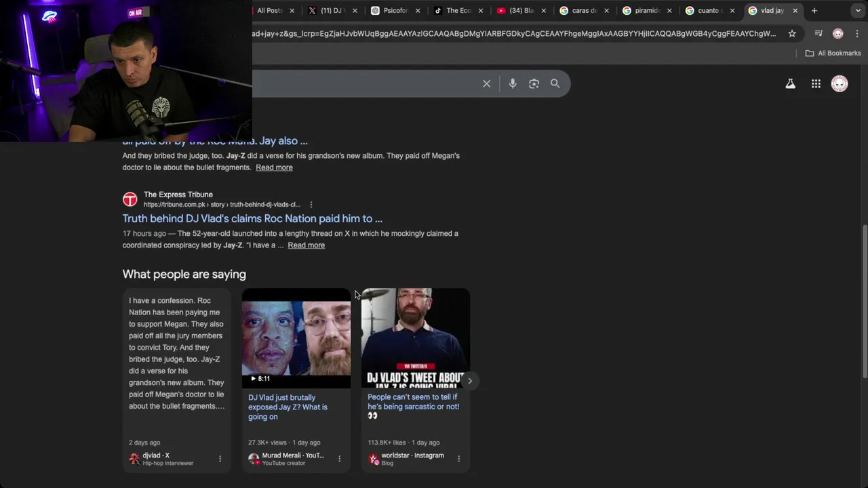
Task: Open DJ Vlad's tweet viral Instagram thumbnail
Action: 416,338
